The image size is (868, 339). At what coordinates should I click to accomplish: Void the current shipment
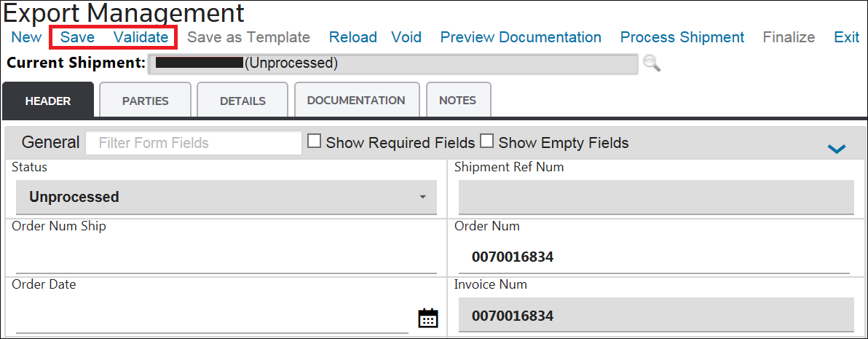[406, 37]
